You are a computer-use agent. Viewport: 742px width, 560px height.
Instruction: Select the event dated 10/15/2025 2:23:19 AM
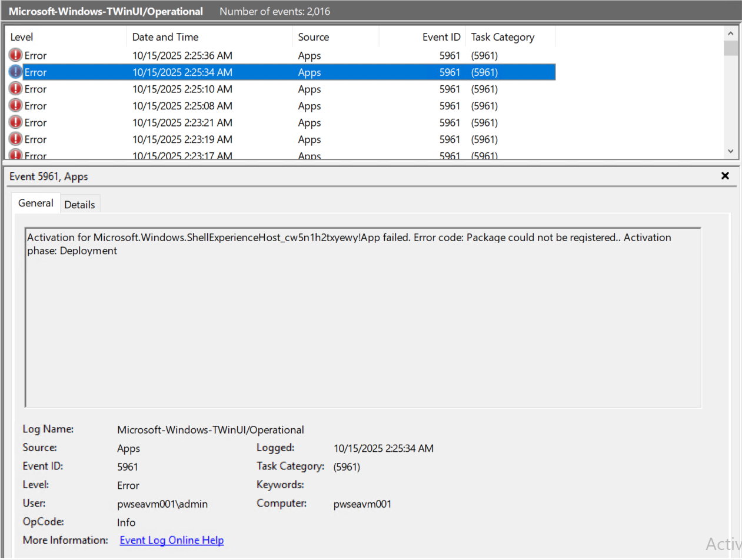[x=281, y=139]
